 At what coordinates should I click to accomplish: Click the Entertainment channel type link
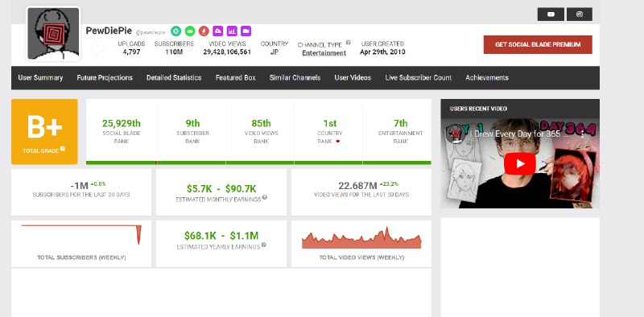coord(324,53)
